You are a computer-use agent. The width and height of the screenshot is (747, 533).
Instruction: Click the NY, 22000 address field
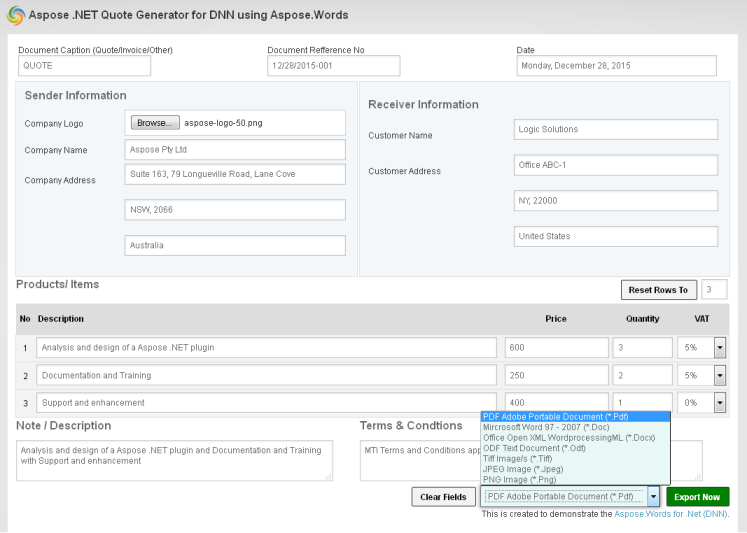[x=616, y=201]
